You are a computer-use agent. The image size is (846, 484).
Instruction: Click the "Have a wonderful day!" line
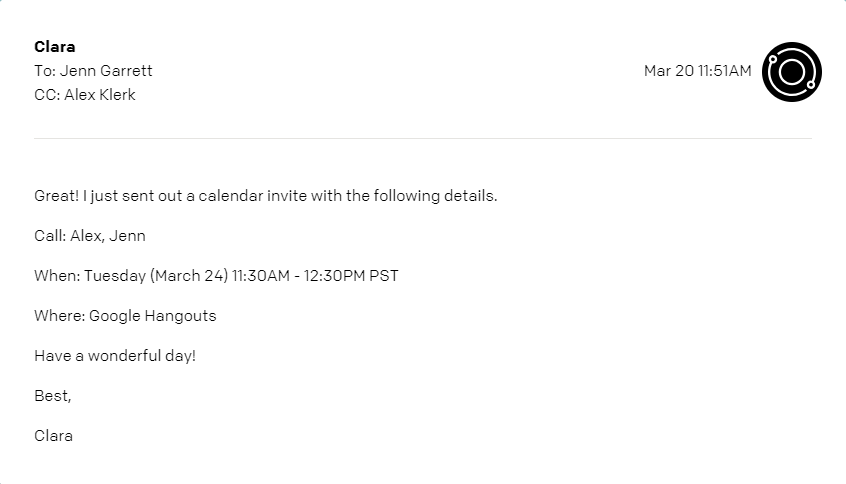point(115,356)
